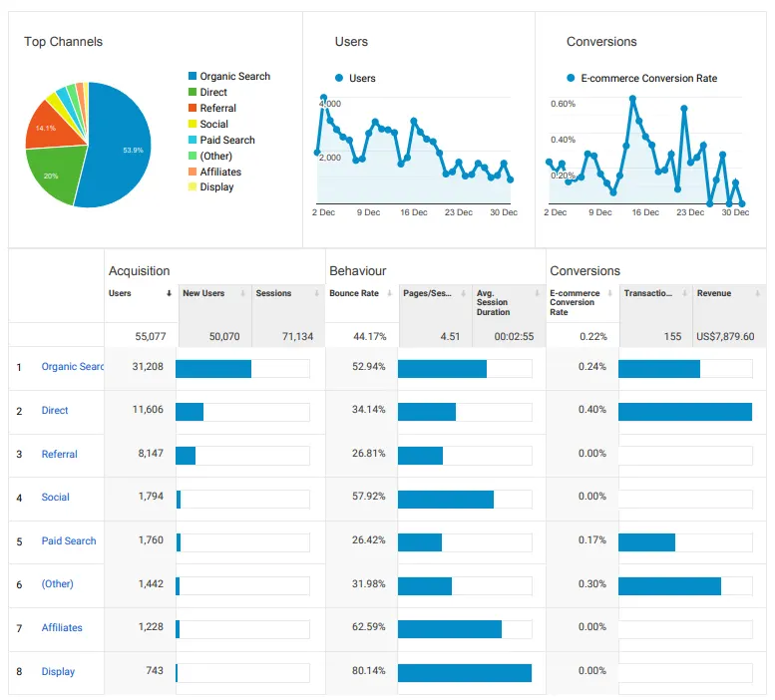Click Display bounce rate 80.14%
The image size is (775, 700).
369,670
